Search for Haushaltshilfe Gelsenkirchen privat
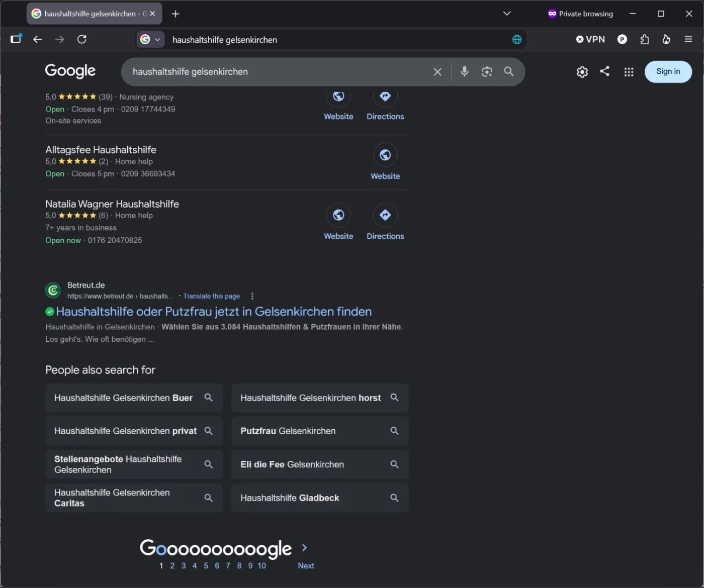The width and height of the screenshot is (704, 588). [x=134, y=431]
